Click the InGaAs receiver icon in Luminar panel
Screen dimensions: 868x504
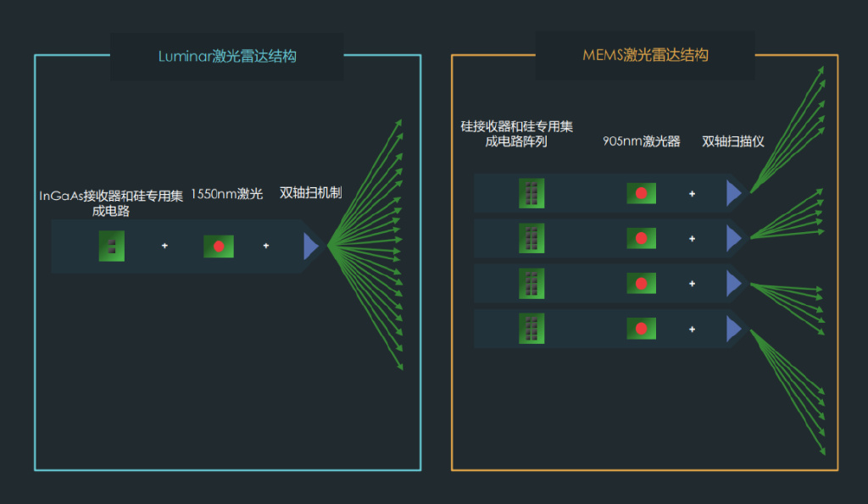click(x=111, y=246)
